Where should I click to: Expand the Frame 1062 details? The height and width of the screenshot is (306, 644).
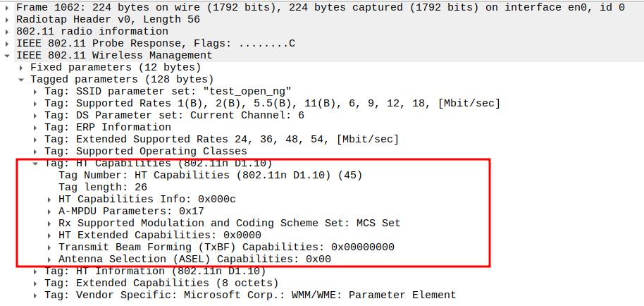7,7
